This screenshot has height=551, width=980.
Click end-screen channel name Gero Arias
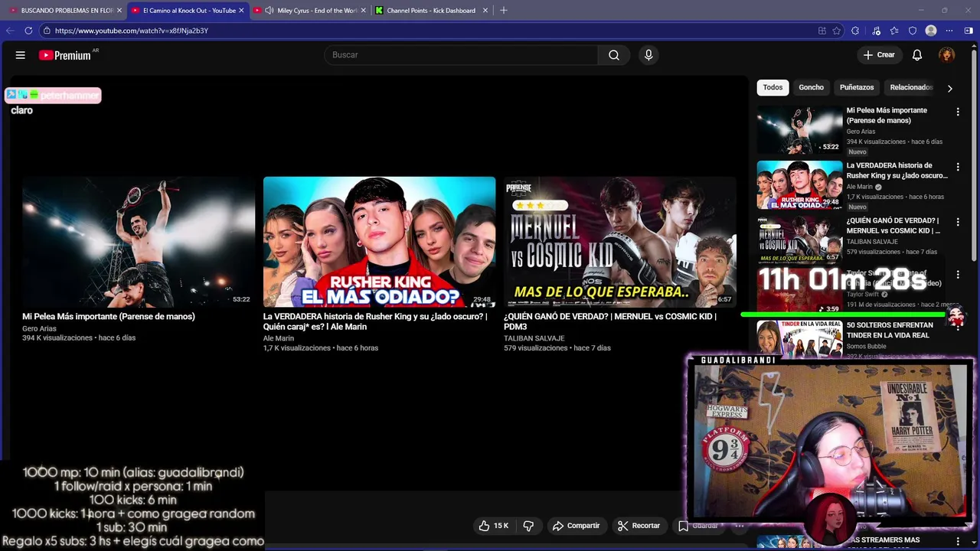[x=39, y=328]
